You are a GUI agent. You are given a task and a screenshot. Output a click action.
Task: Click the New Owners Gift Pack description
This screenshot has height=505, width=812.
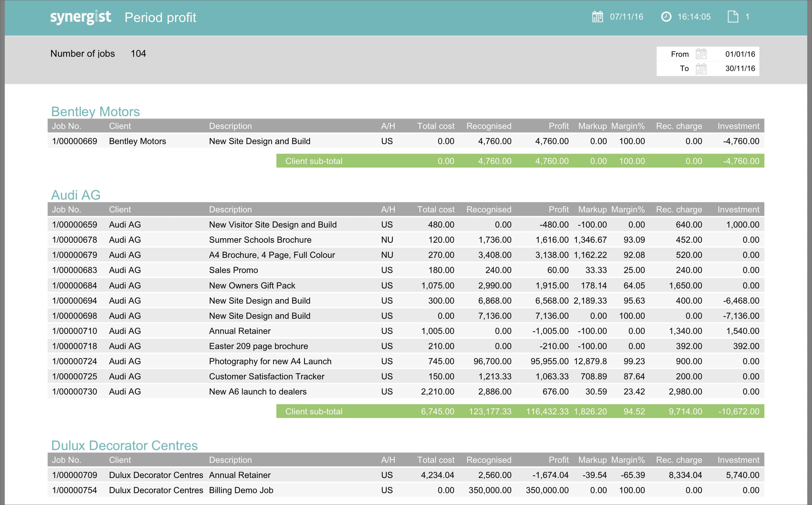point(252,285)
